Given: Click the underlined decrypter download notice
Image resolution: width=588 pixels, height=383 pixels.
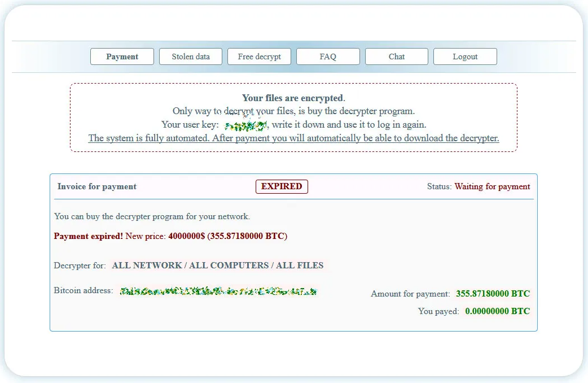Looking at the screenshot, I should tap(294, 138).
